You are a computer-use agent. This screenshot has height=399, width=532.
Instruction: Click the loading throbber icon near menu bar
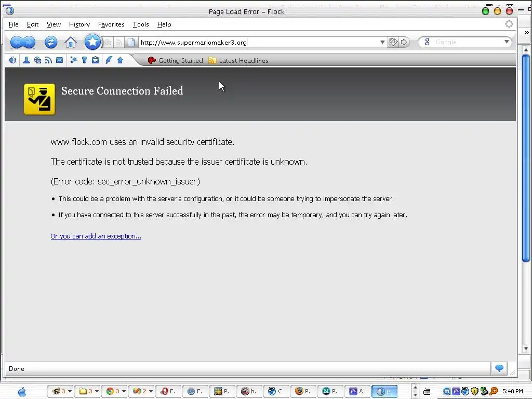(x=509, y=24)
